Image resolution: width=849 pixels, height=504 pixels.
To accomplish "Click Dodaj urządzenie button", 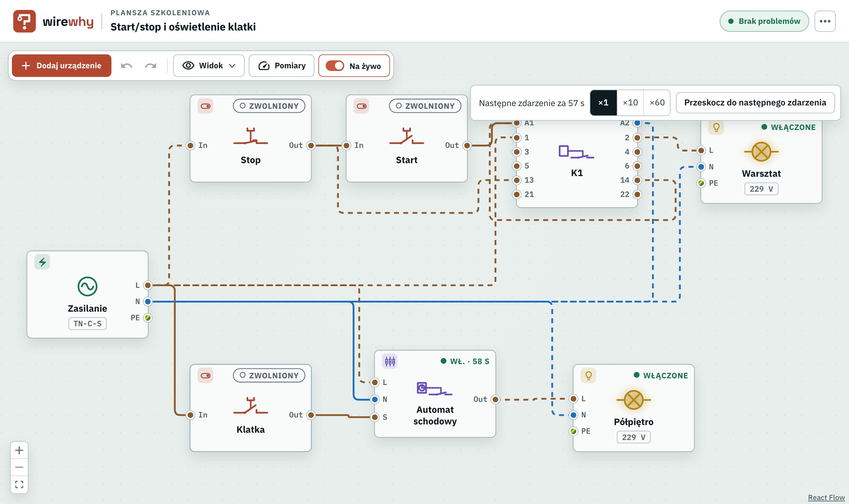I will [61, 66].
